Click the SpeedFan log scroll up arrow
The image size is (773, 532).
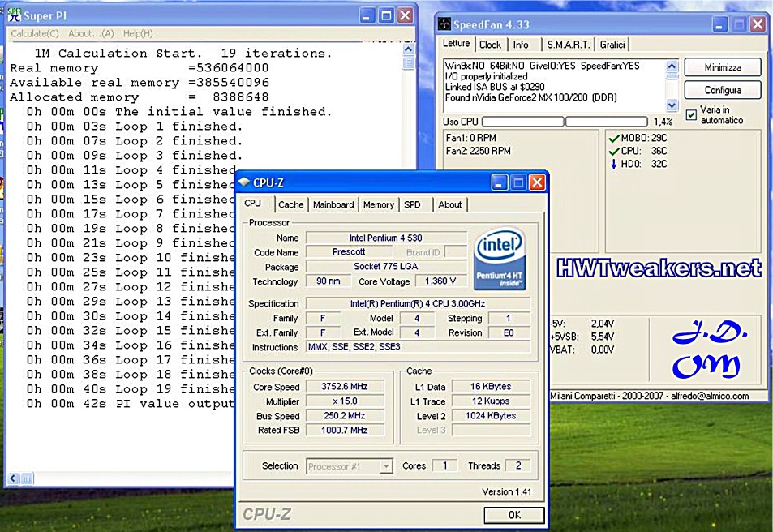[672, 66]
